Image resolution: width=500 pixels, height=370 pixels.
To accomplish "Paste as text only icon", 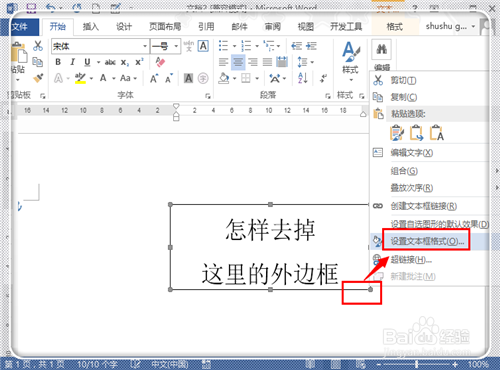I will tap(436, 132).
